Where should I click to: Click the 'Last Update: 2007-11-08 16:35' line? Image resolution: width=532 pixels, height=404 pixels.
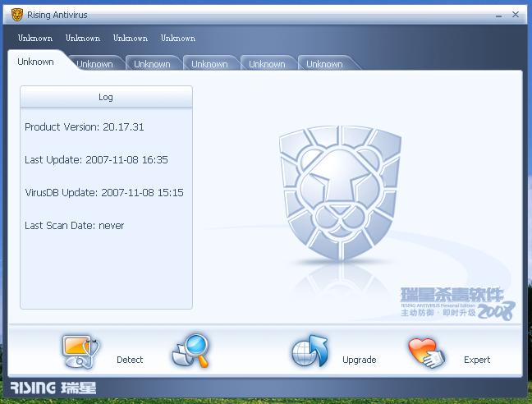click(x=96, y=160)
